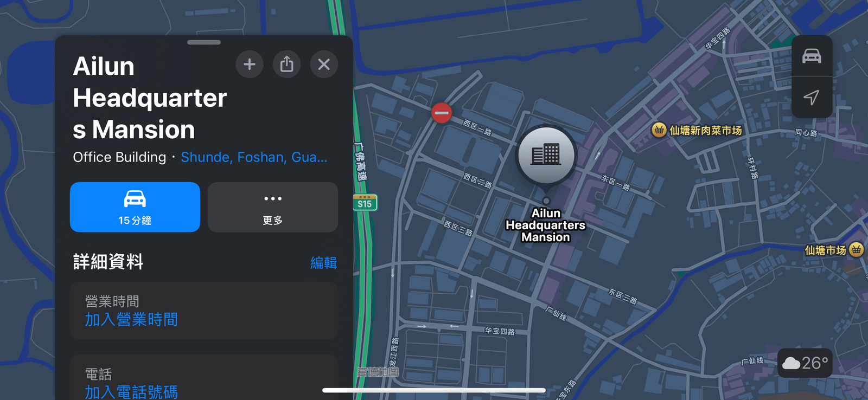Start driving directions with 15 分鐘 button

click(x=135, y=207)
